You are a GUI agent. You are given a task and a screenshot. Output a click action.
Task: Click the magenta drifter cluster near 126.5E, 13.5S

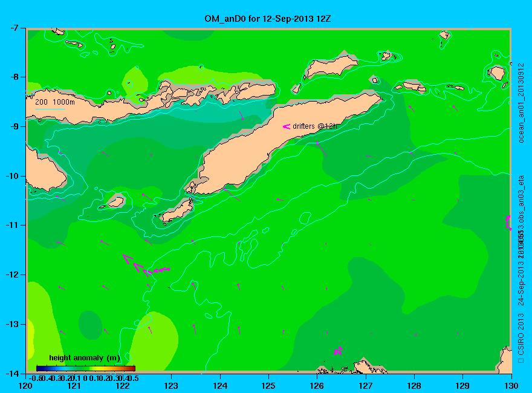tap(338, 351)
